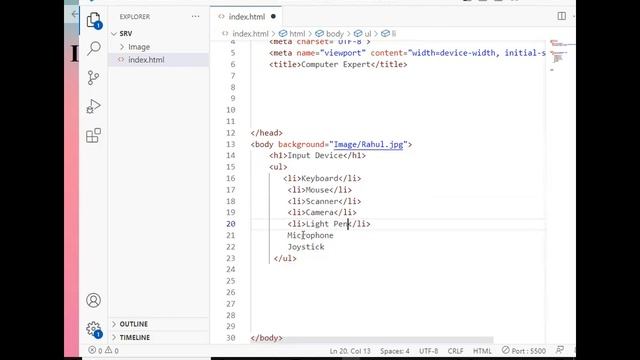Viewport: 640px width, 360px height.
Task: Open Explorer more actions ellipsis
Action: [x=196, y=17]
